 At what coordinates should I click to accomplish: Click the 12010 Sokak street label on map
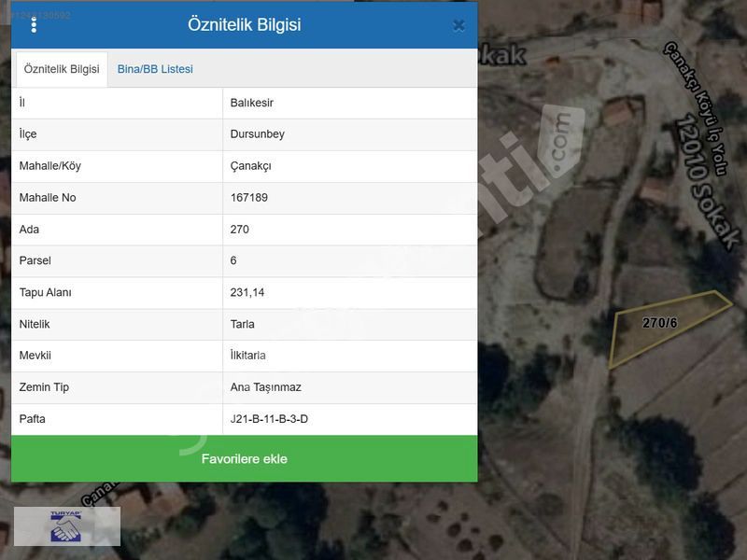pyautogui.click(x=705, y=182)
